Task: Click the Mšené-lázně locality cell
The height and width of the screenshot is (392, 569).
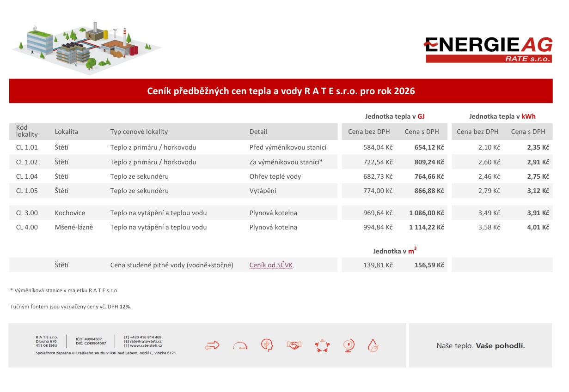Action: pos(73,227)
